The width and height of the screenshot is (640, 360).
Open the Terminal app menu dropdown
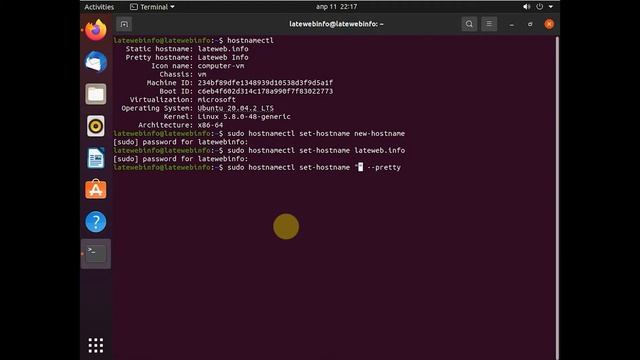[x=152, y=7]
